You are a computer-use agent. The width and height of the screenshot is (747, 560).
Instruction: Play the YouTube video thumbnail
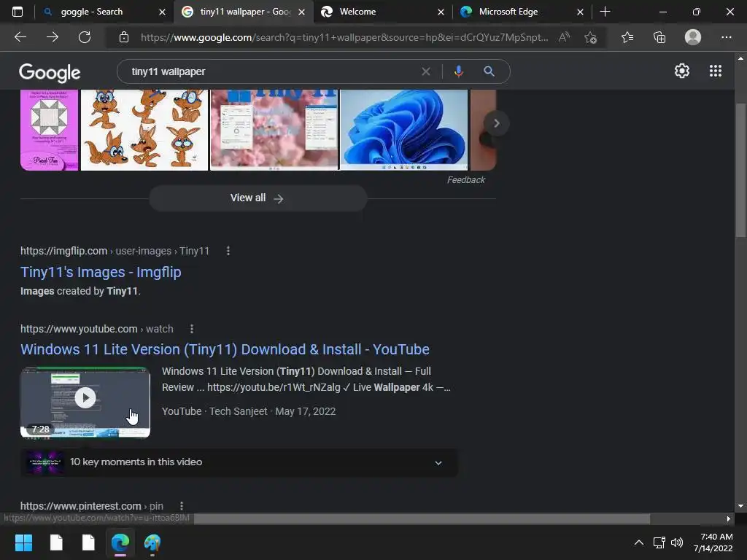click(85, 402)
